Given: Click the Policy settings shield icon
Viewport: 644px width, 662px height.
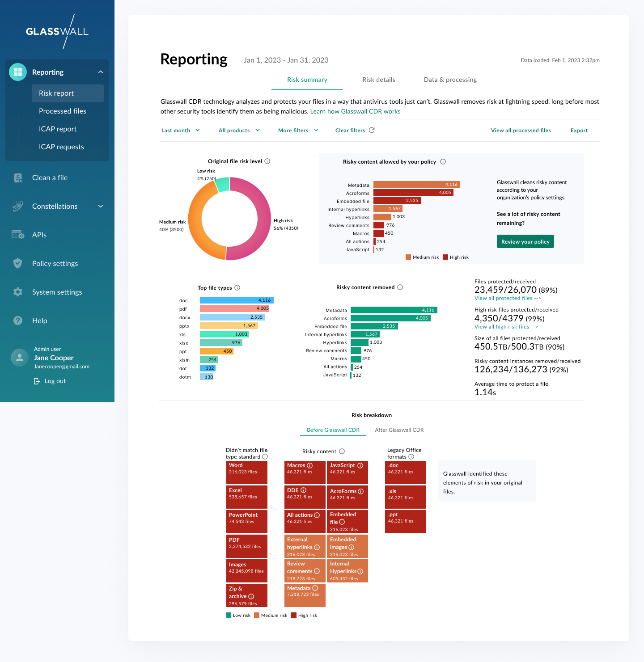Looking at the screenshot, I should tap(18, 263).
